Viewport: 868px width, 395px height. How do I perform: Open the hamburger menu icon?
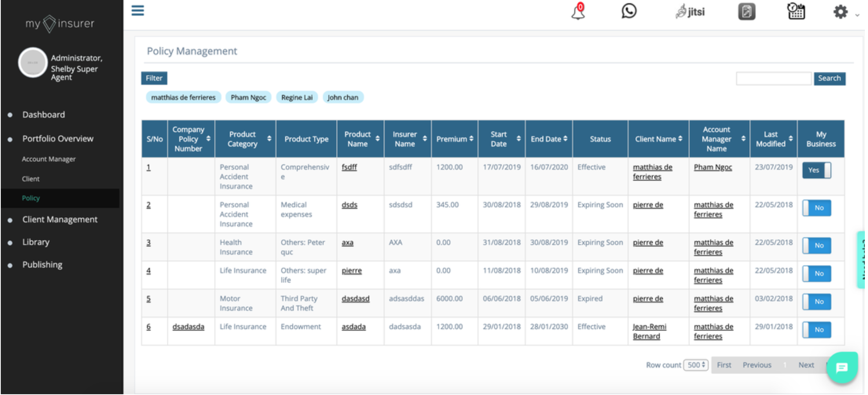pyautogui.click(x=137, y=11)
